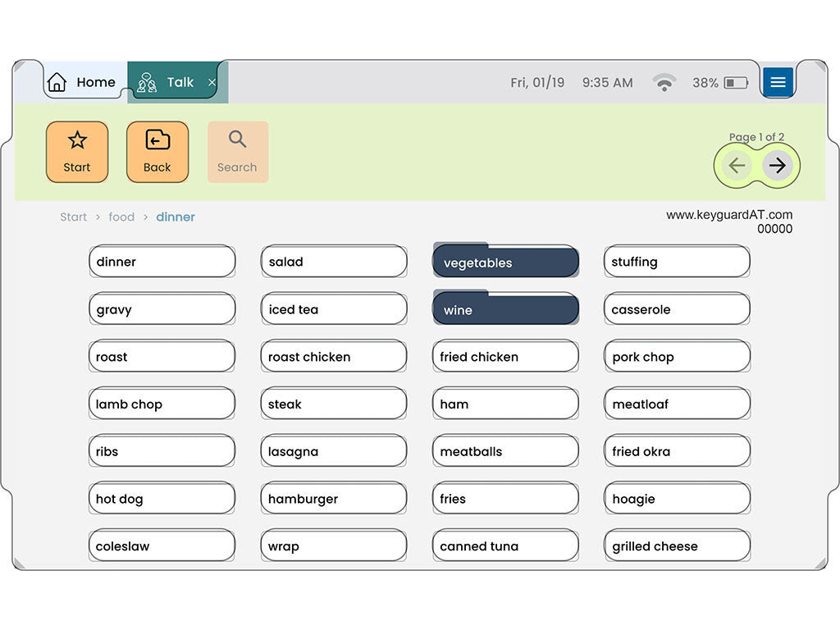Open Search with the magnifier icon

(237, 152)
